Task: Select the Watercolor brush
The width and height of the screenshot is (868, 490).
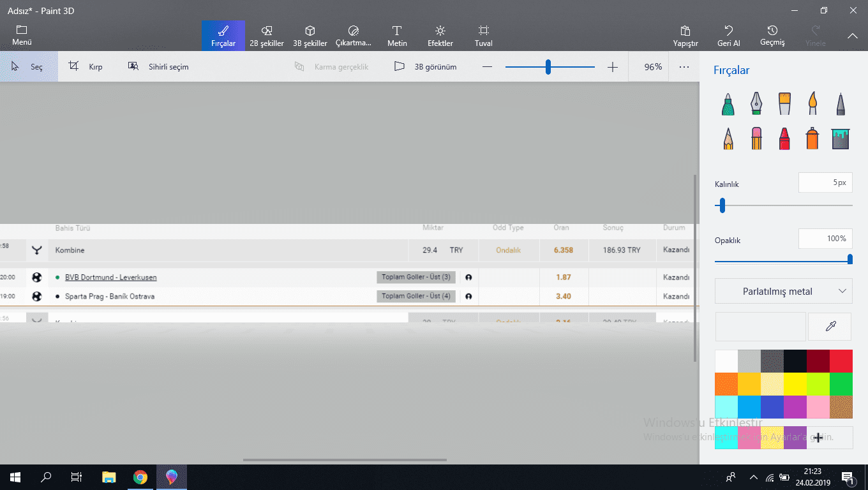Action: pos(812,104)
